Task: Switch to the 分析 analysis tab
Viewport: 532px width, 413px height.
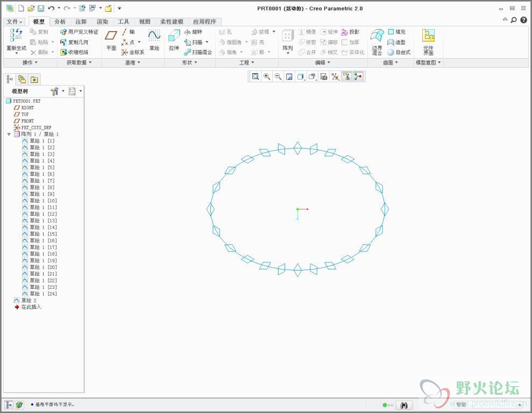Action: 60,22
